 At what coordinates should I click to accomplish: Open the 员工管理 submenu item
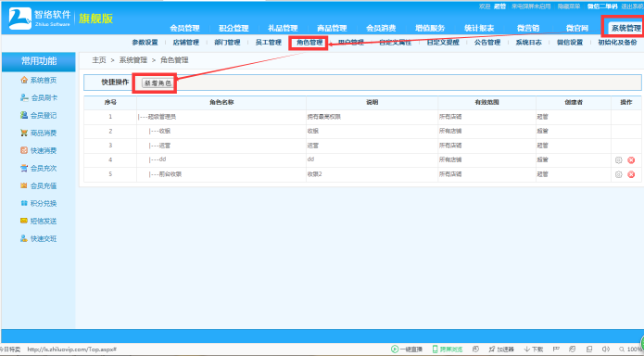tap(269, 43)
